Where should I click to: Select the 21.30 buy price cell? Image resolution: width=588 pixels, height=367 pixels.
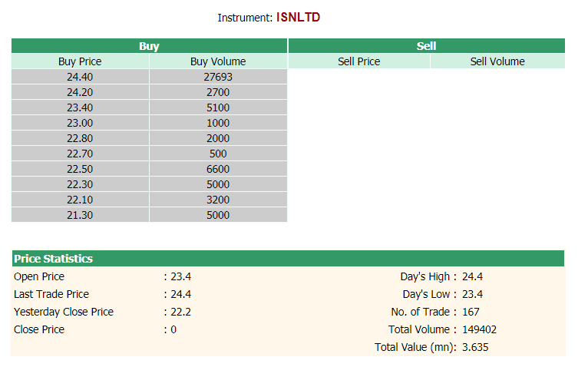[x=80, y=215]
